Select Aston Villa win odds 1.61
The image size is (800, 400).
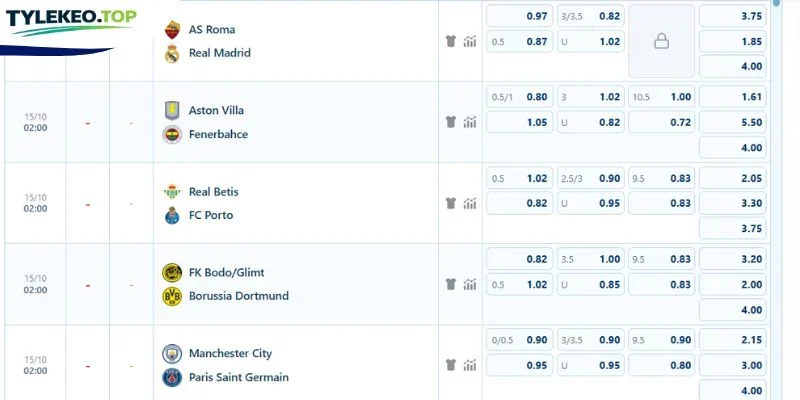(x=732, y=97)
